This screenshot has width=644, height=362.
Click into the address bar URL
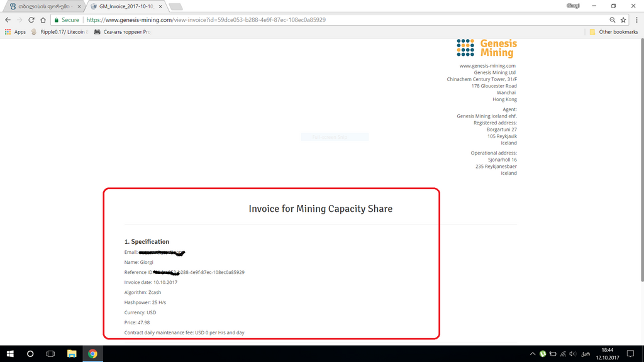pyautogui.click(x=206, y=19)
